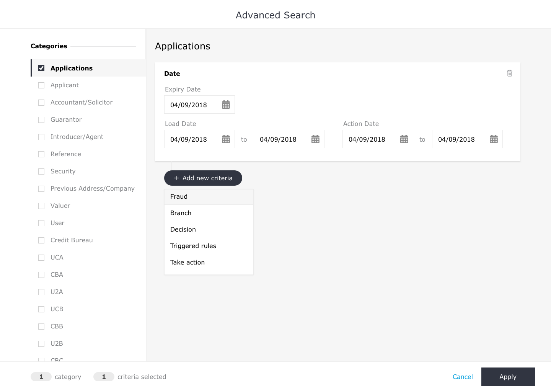Check the Applicant category checkbox
Screen dimensions: 551x392
point(41,85)
